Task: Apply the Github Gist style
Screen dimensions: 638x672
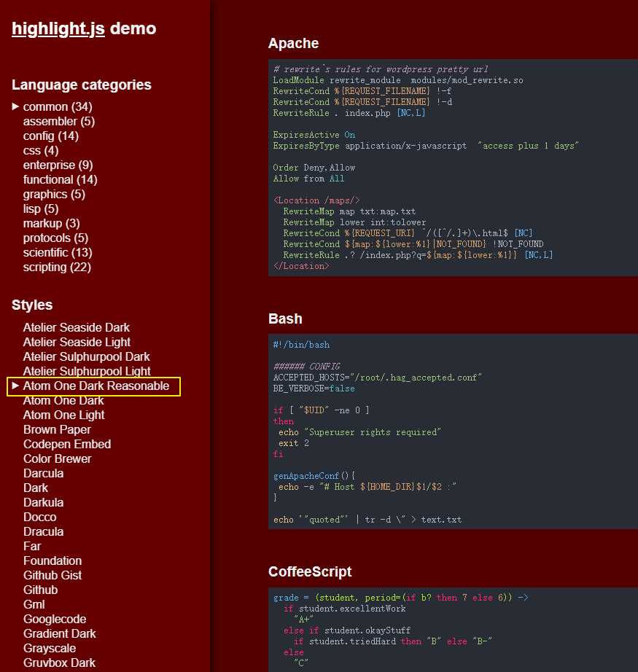Action: point(52,575)
